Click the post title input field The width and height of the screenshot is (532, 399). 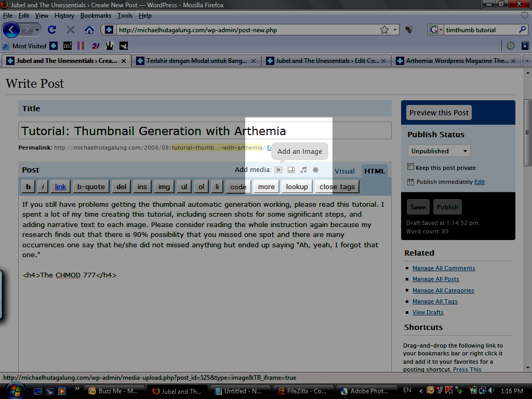coord(205,130)
